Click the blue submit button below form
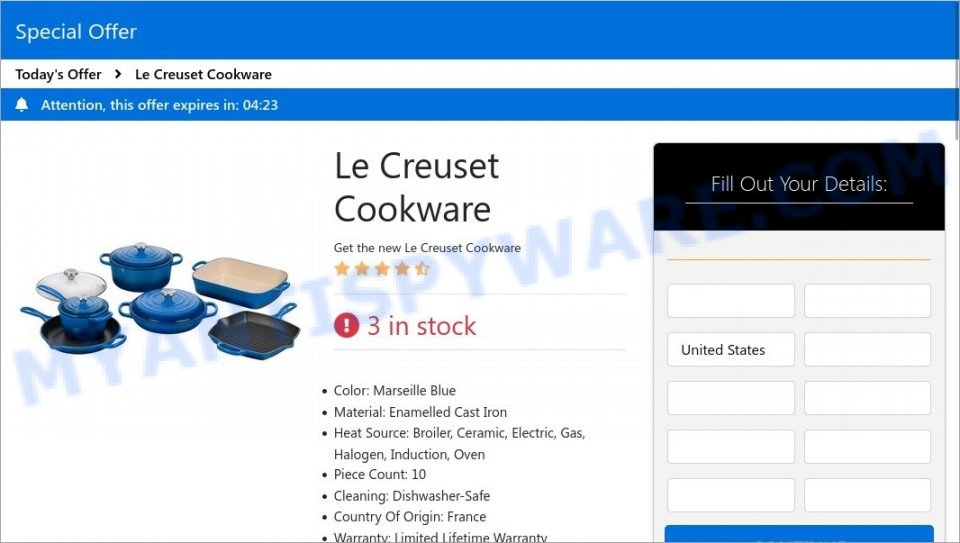 click(x=799, y=533)
